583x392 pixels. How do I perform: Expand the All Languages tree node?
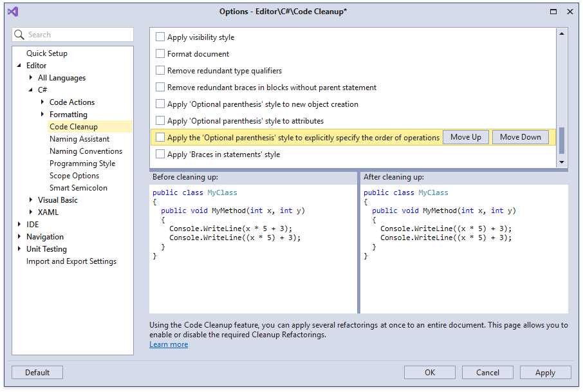[x=31, y=78]
